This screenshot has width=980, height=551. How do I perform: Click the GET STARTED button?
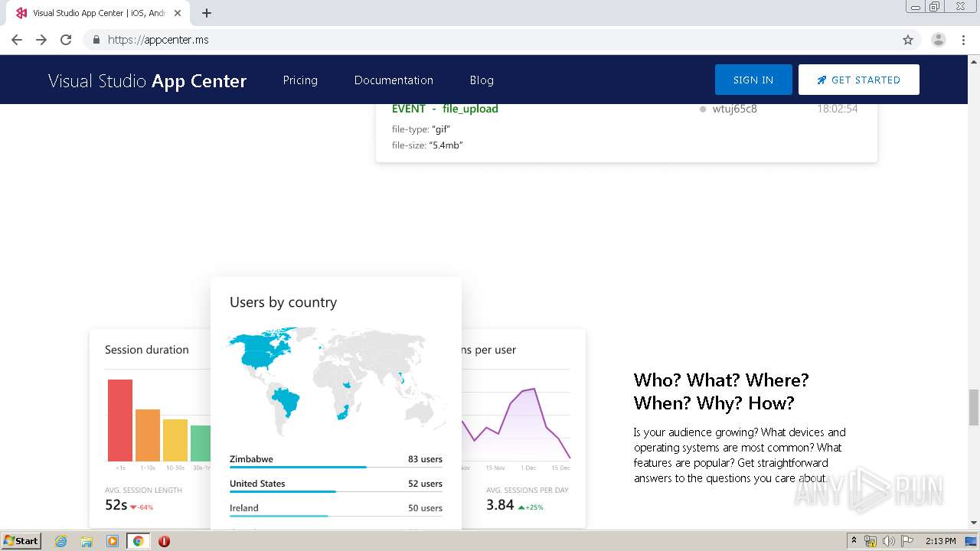coord(858,80)
